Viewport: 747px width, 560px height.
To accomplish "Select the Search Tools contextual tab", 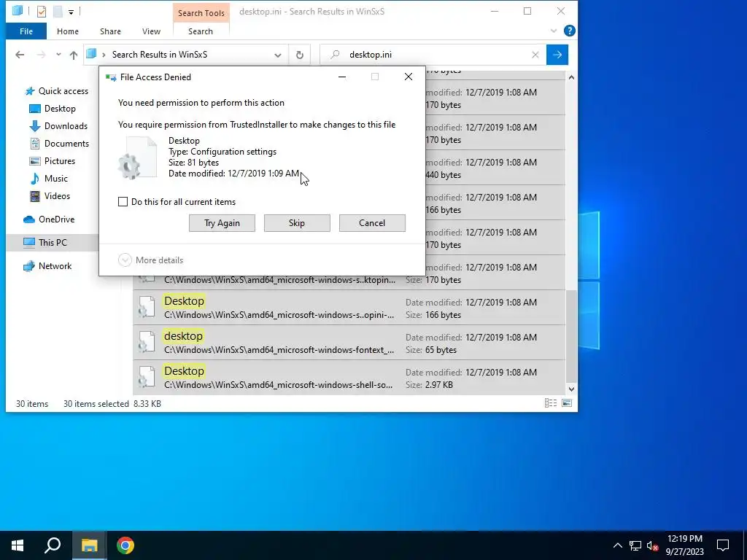I will tap(201, 13).
